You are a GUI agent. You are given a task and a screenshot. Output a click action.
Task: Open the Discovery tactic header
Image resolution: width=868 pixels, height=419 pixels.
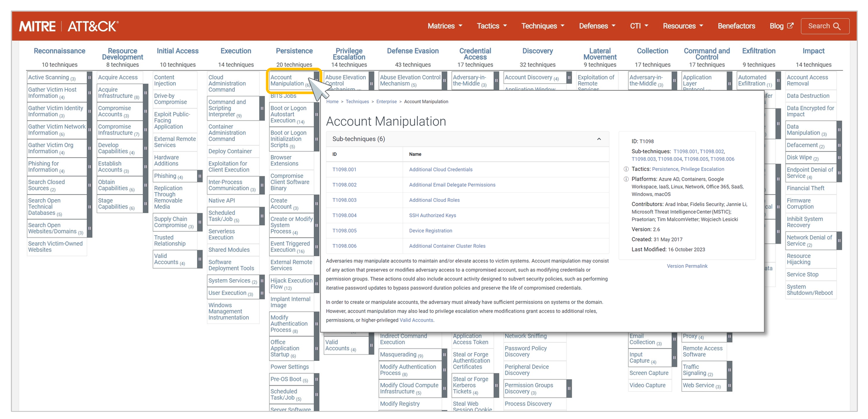point(537,51)
